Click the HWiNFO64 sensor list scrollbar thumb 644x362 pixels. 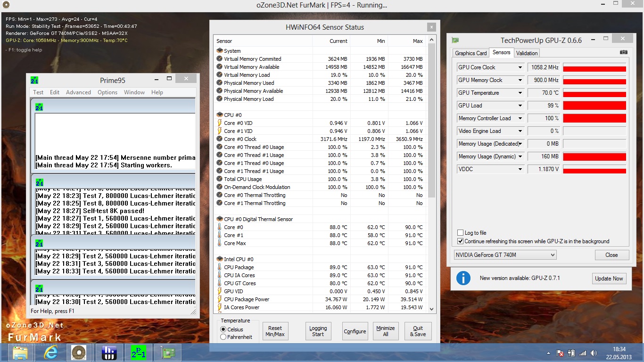(x=431, y=121)
